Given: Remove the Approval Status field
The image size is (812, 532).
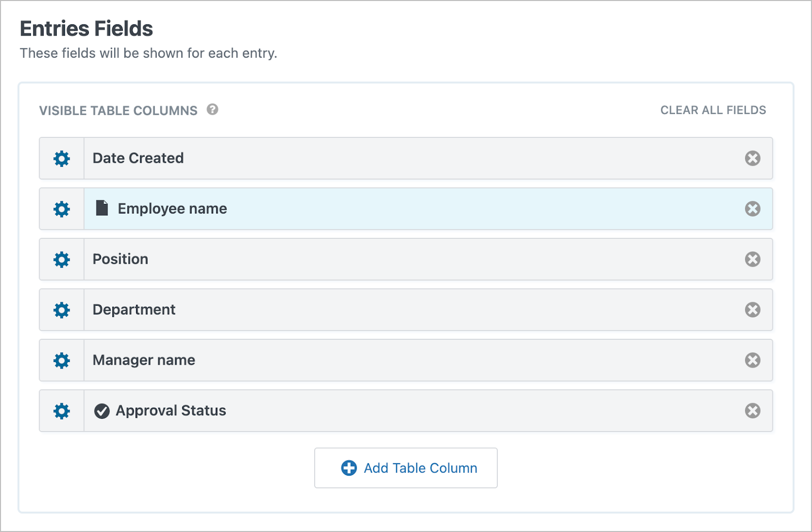Looking at the screenshot, I should click(752, 411).
